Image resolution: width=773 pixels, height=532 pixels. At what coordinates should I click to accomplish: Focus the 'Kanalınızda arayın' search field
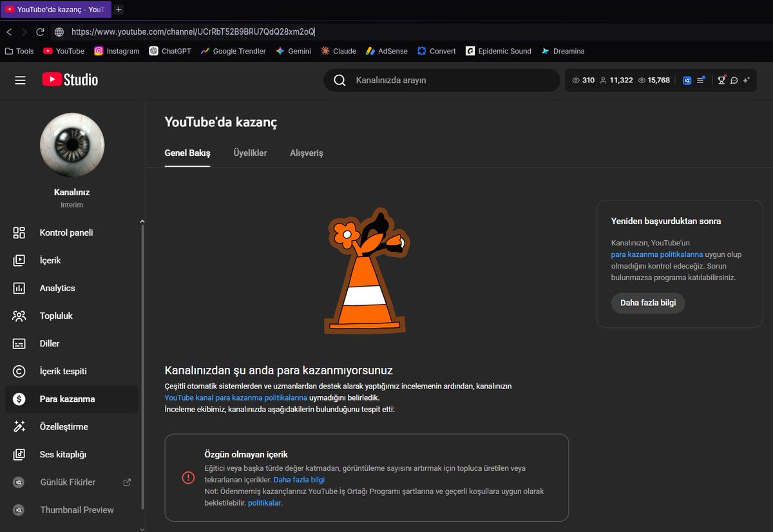tap(442, 81)
